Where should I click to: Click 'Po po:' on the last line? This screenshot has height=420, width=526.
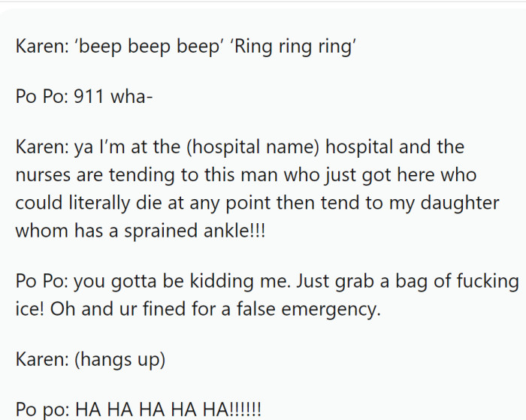click(41, 410)
